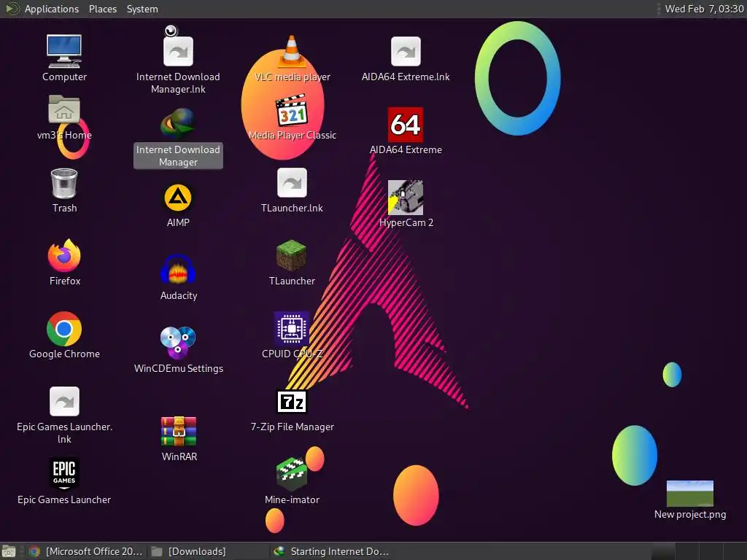Switch to Microsoft Office taskbar window
Viewport: 747px width, 560px height.
(86, 551)
